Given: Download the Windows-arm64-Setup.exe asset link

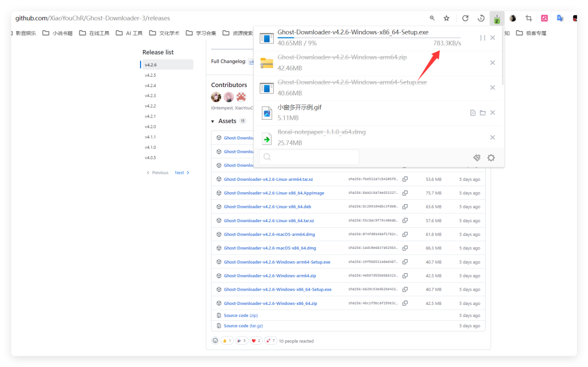Looking at the screenshot, I should coord(277,262).
